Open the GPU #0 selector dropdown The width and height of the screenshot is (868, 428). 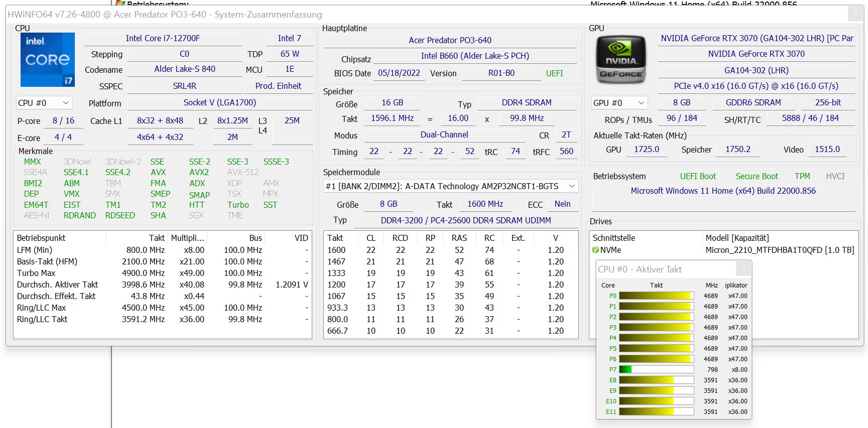click(619, 103)
